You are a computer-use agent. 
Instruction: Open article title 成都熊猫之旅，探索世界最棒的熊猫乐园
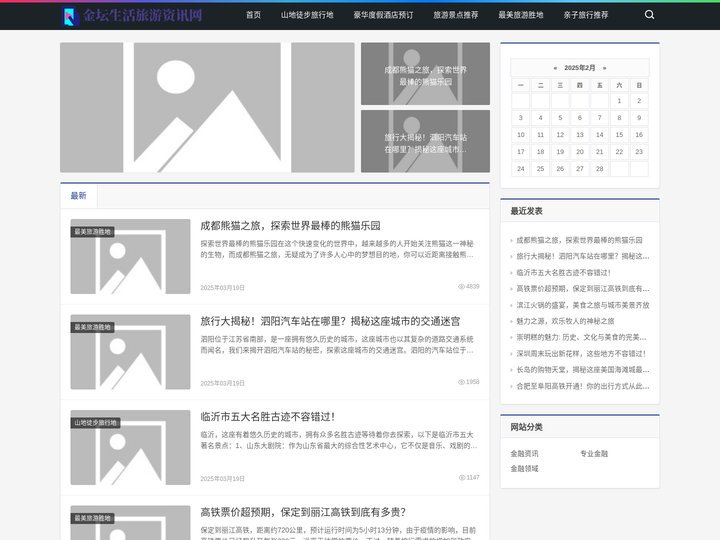point(290,225)
